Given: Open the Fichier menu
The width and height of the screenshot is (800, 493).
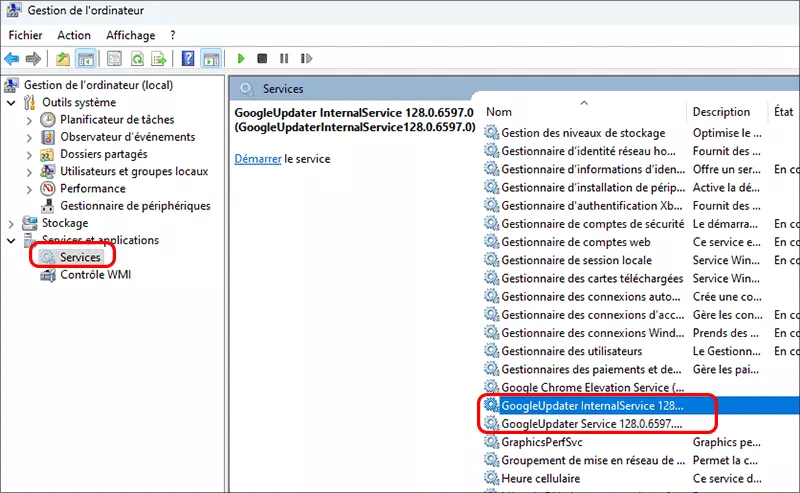Looking at the screenshot, I should point(26,35).
